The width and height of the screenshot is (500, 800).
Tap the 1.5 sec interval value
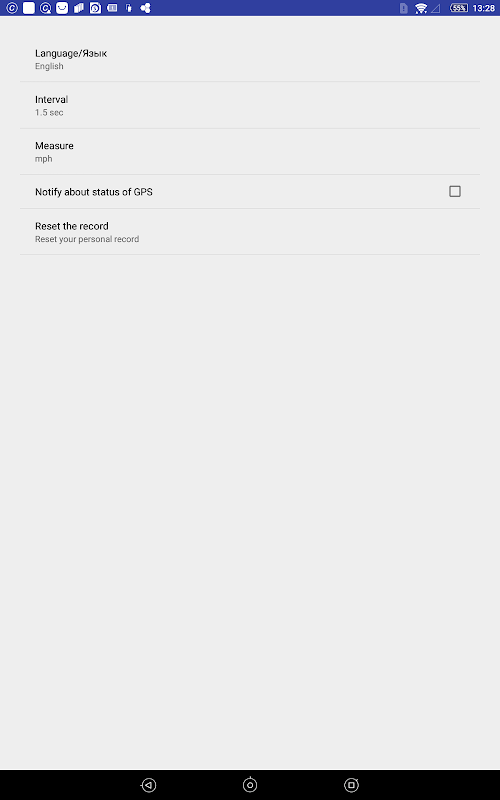49,113
